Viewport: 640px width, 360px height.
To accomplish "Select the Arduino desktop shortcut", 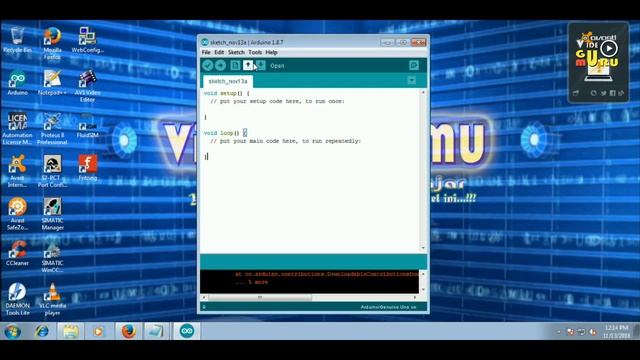I will click(17, 82).
